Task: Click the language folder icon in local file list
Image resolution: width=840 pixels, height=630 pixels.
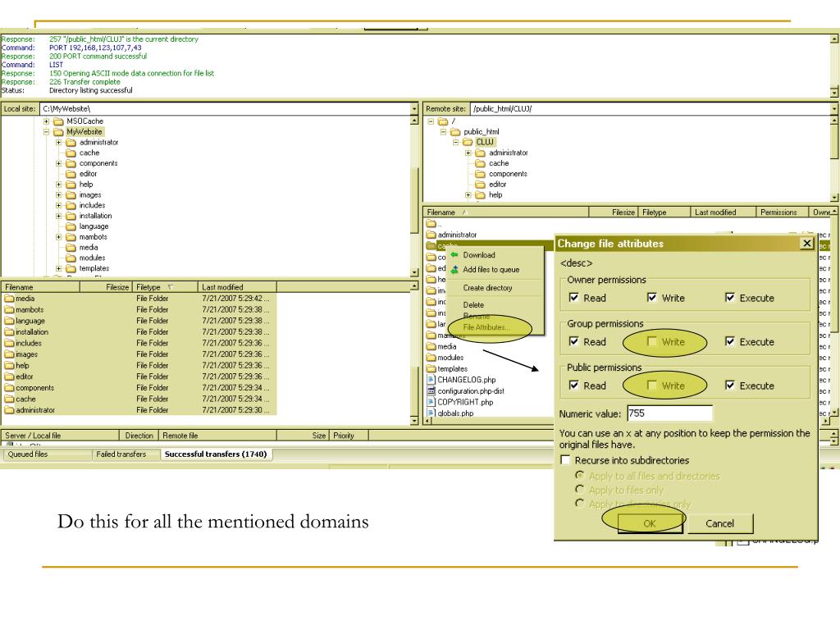Action: 10,321
